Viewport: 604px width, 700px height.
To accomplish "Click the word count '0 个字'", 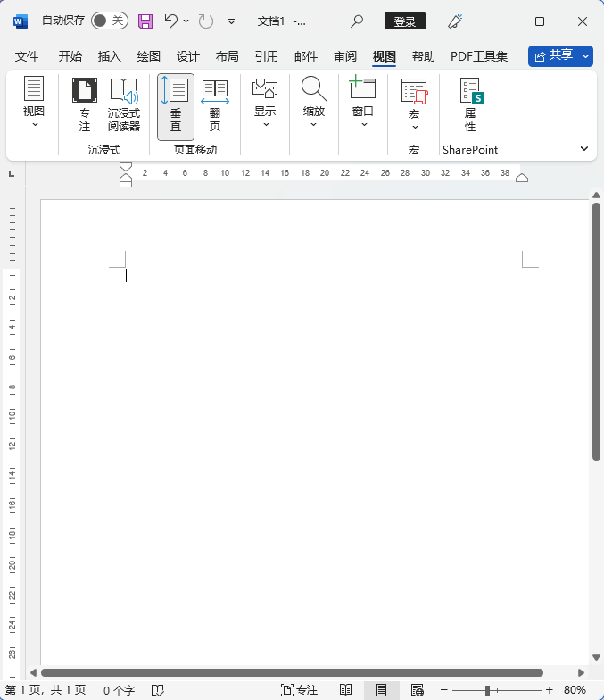I will click(119, 690).
